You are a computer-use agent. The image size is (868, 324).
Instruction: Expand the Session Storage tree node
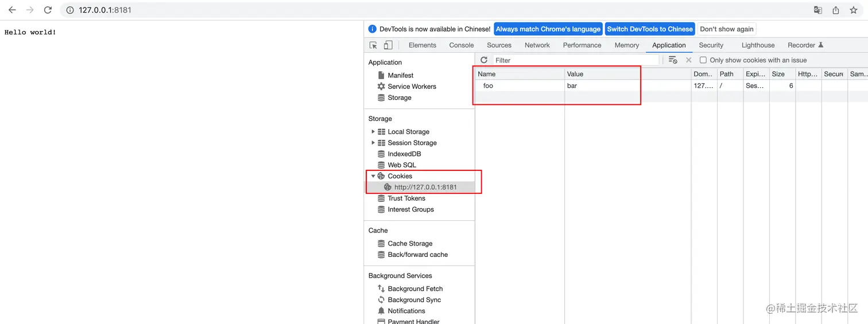tap(373, 143)
